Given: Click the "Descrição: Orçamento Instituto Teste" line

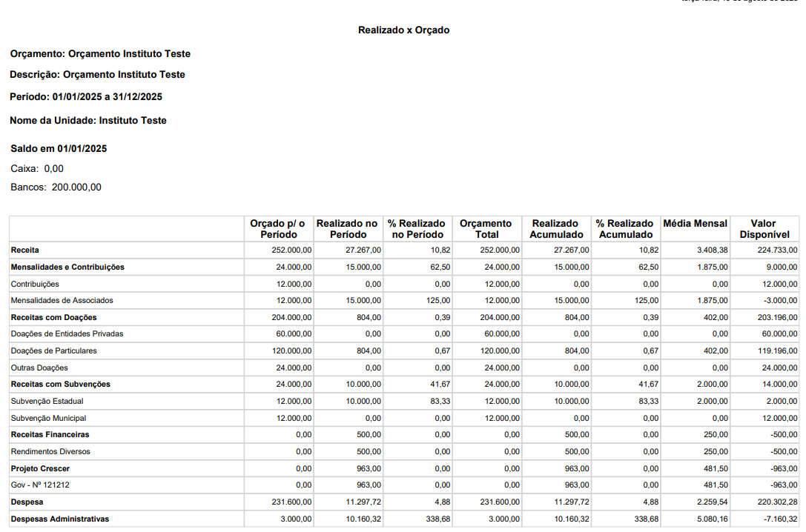Looking at the screenshot, I should (97, 74).
